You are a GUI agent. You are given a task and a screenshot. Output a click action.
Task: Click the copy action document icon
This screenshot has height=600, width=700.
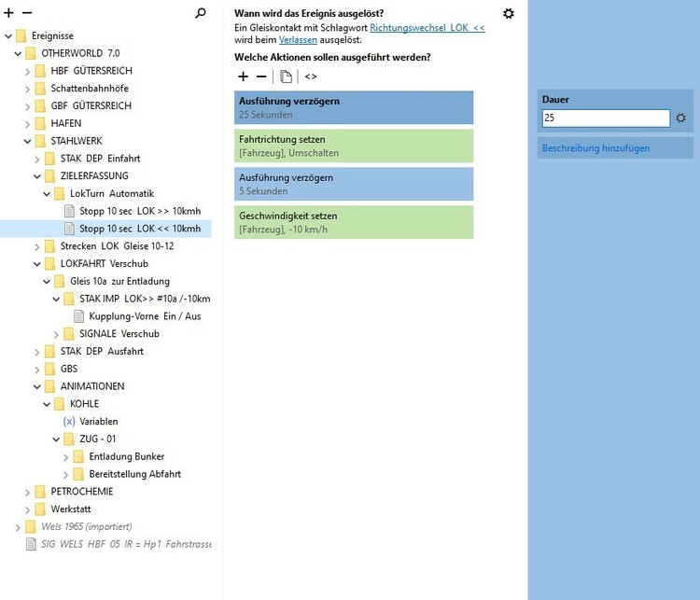tap(286, 77)
